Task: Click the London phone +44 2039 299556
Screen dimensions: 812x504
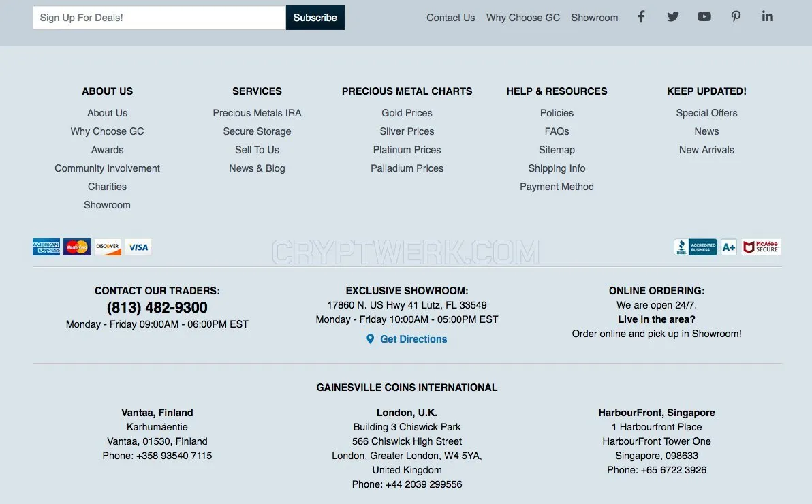Action: click(x=407, y=484)
